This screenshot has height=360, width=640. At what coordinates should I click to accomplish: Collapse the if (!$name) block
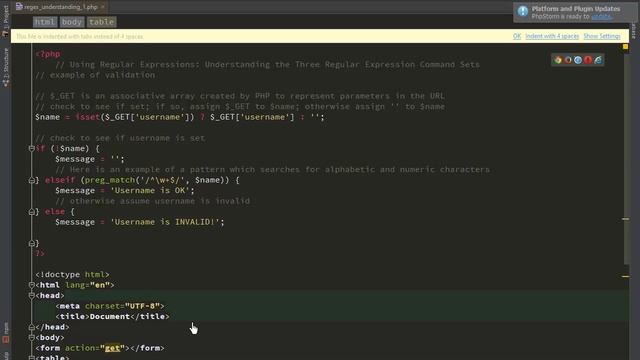click(x=31, y=149)
